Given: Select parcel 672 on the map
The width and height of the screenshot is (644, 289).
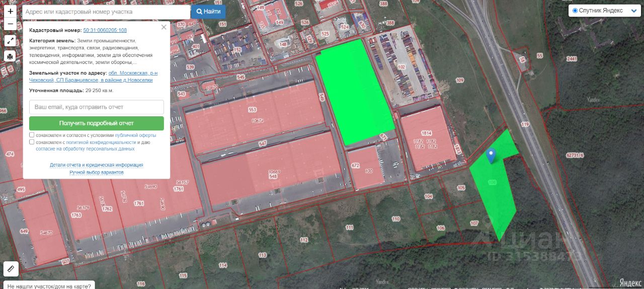Looking at the screenshot, I should pyautogui.click(x=355, y=165).
